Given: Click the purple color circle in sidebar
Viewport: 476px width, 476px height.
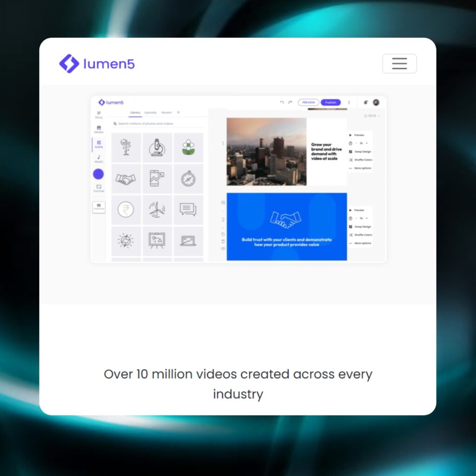Looking at the screenshot, I should 99,174.
